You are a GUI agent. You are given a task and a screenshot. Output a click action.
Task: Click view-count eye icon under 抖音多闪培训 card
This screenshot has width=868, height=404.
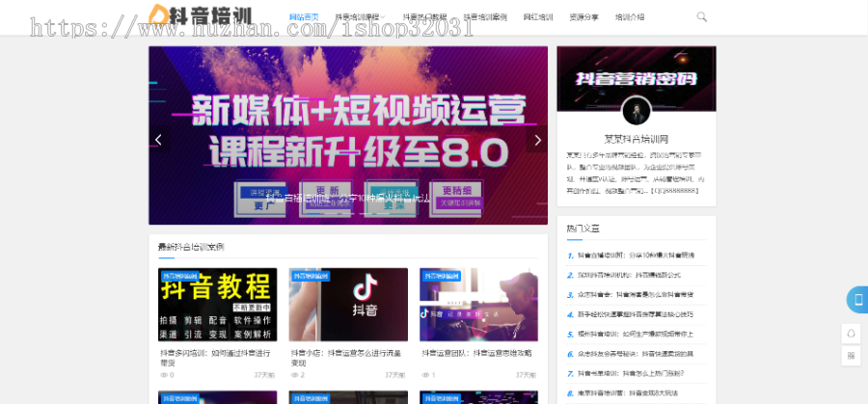(164, 375)
